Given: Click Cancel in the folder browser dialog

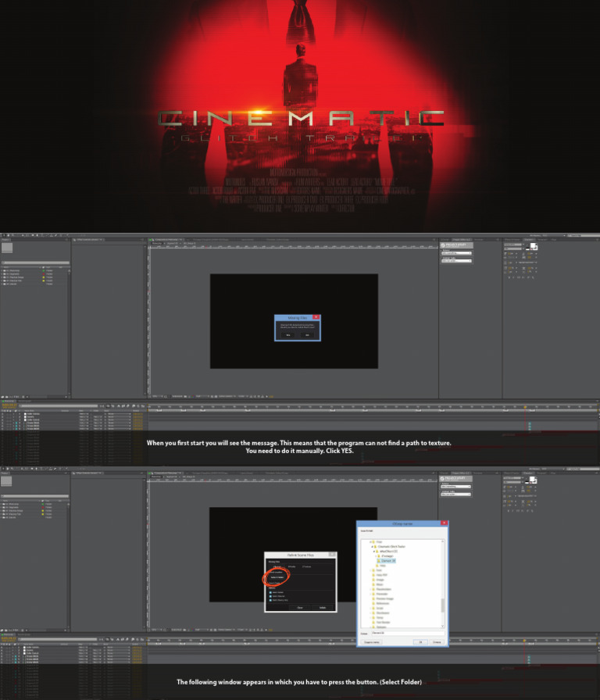Looking at the screenshot, I should click(437, 642).
